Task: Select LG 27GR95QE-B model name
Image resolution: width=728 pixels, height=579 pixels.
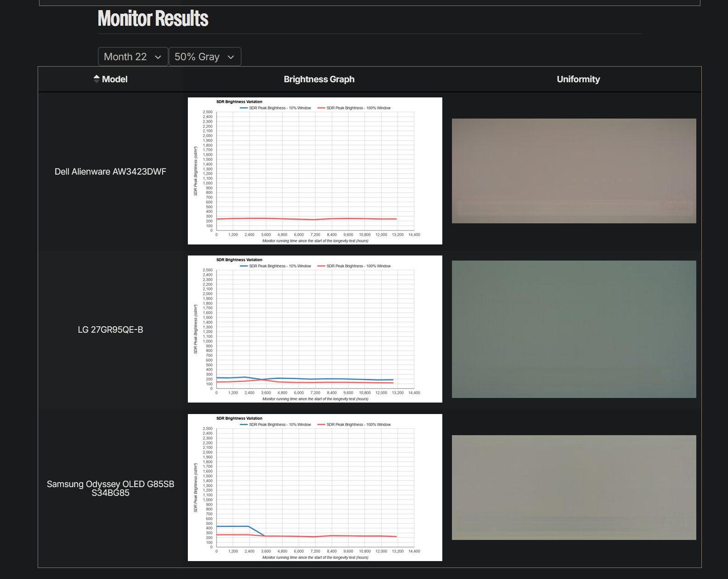Action: point(110,329)
